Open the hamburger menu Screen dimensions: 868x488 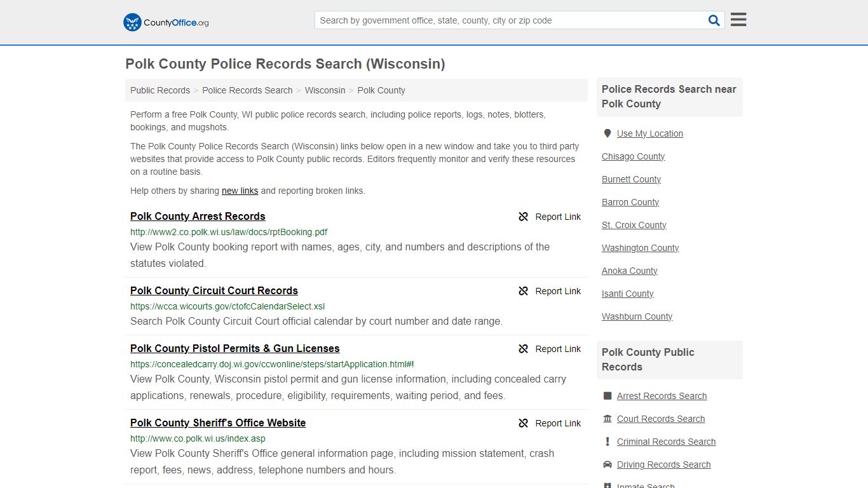[738, 20]
